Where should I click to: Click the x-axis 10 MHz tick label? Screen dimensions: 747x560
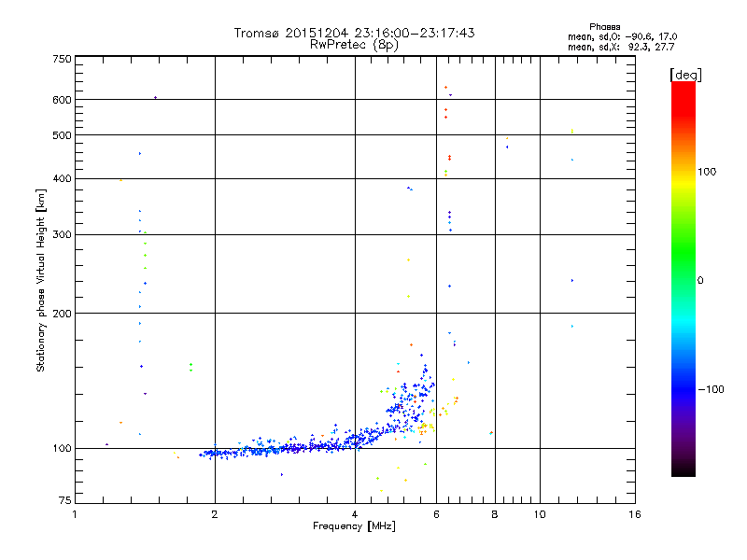(x=540, y=514)
